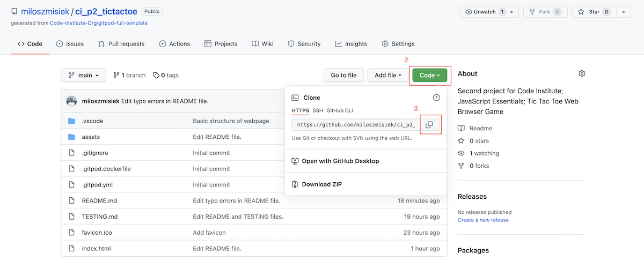Open the Issues tab
Screen dimensions: 644x261
[70, 44]
